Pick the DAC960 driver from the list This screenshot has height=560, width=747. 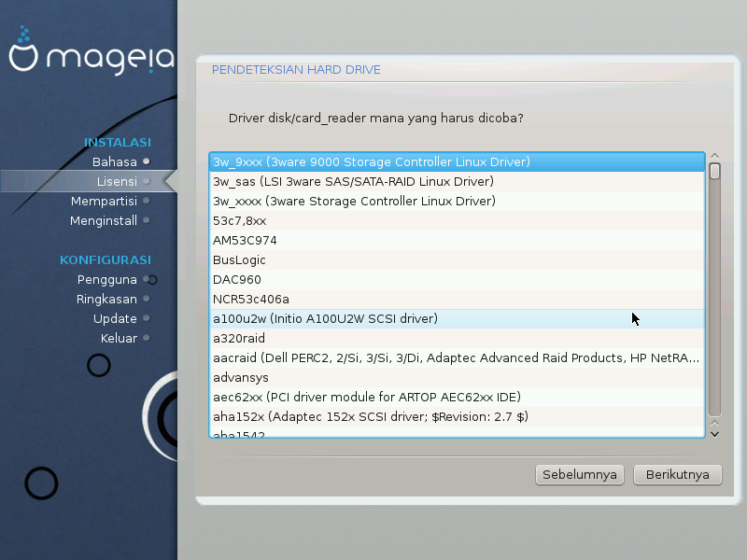point(457,279)
